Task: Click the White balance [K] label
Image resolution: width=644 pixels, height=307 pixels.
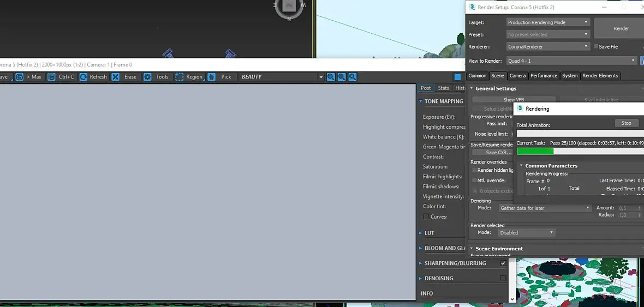Action: click(x=443, y=137)
